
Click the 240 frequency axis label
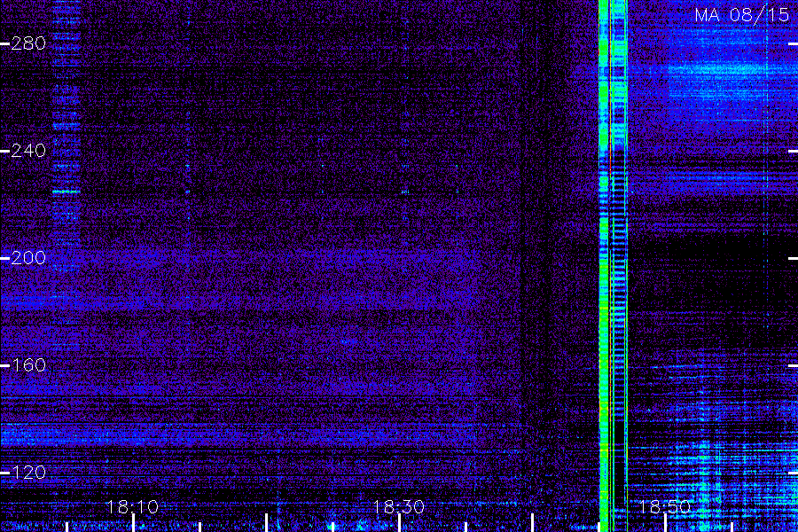tap(28, 151)
